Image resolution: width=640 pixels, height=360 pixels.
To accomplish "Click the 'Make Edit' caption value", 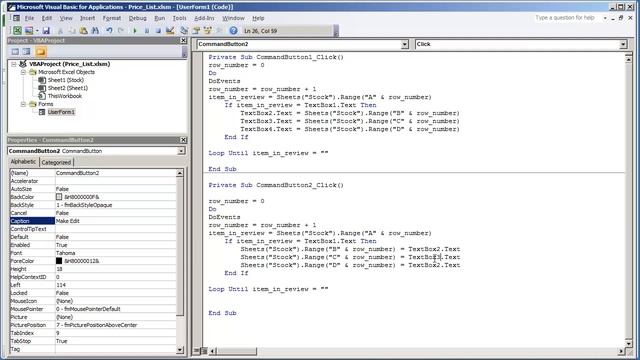I will click(67, 221).
